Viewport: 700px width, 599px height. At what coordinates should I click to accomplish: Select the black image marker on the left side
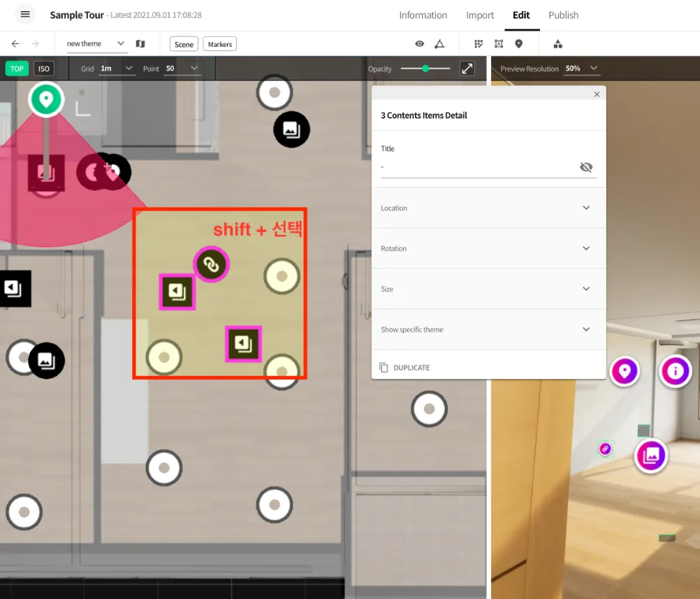pos(46,361)
